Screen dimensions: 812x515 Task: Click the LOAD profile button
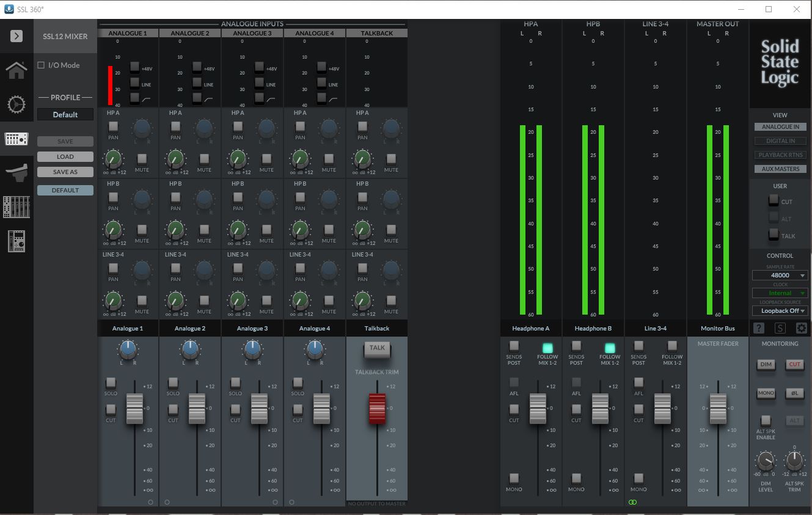click(x=65, y=156)
